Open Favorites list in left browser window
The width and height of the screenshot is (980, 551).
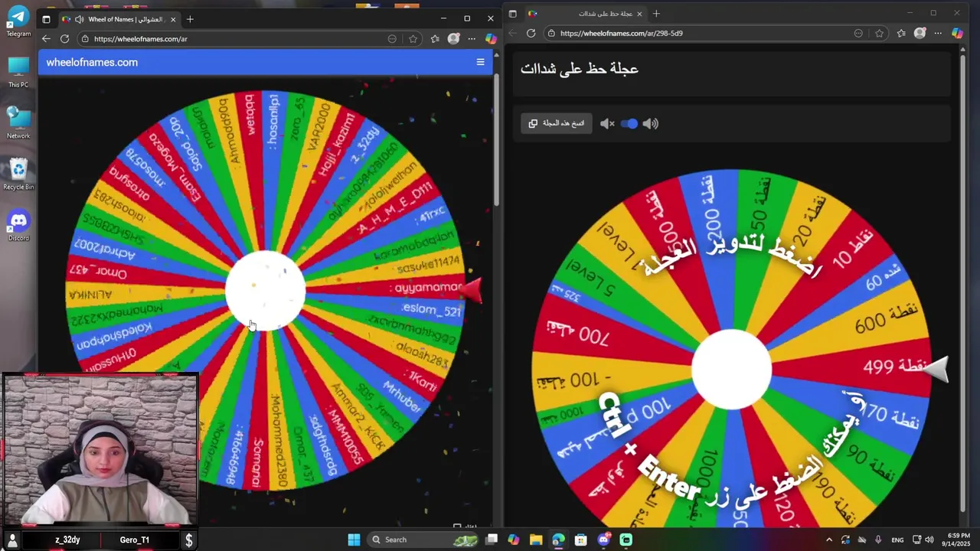coord(435,38)
